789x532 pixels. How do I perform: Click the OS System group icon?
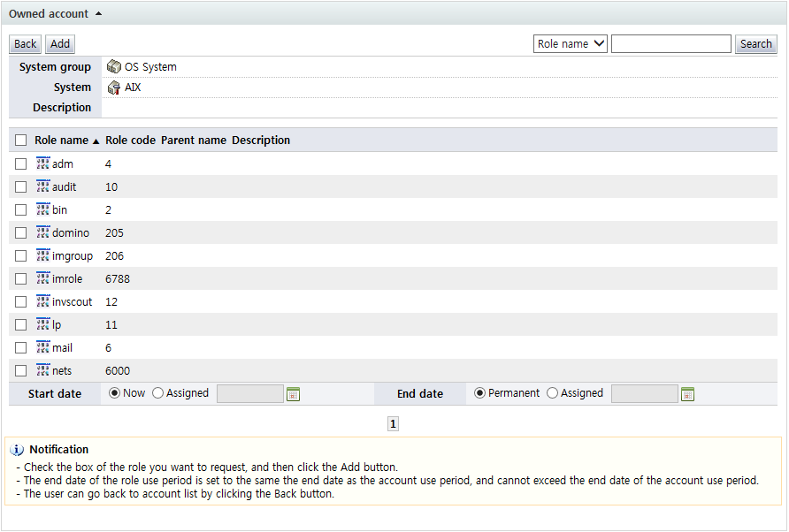(x=113, y=67)
